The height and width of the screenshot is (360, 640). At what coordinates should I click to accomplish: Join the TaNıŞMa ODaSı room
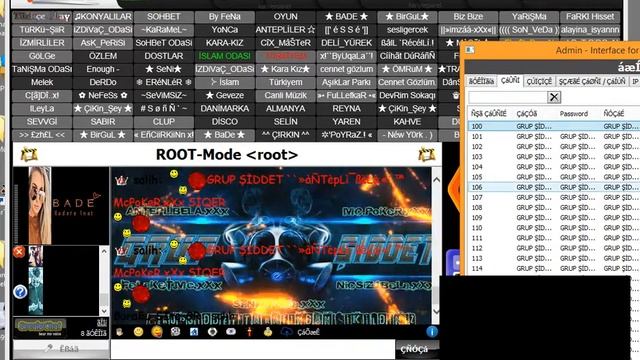tap(42, 69)
